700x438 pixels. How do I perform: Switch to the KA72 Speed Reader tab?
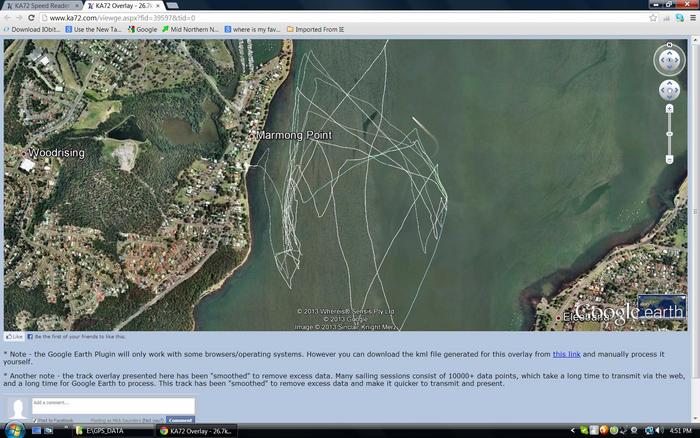pyautogui.click(x=38, y=6)
